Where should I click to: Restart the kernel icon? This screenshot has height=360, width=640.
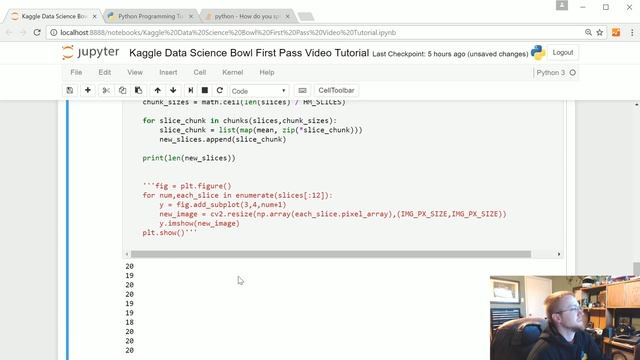point(220,90)
